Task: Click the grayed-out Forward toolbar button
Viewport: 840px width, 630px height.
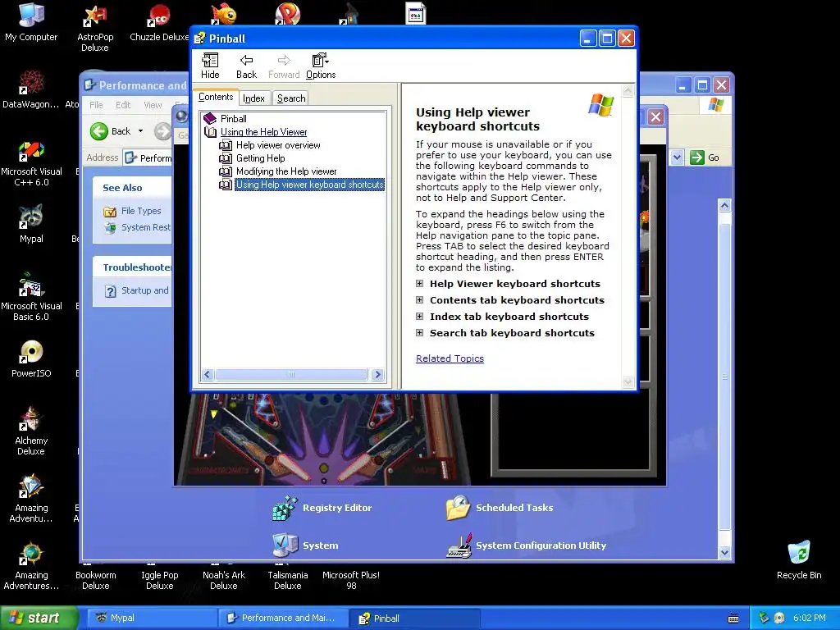Action: pyautogui.click(x=284, y=66)
